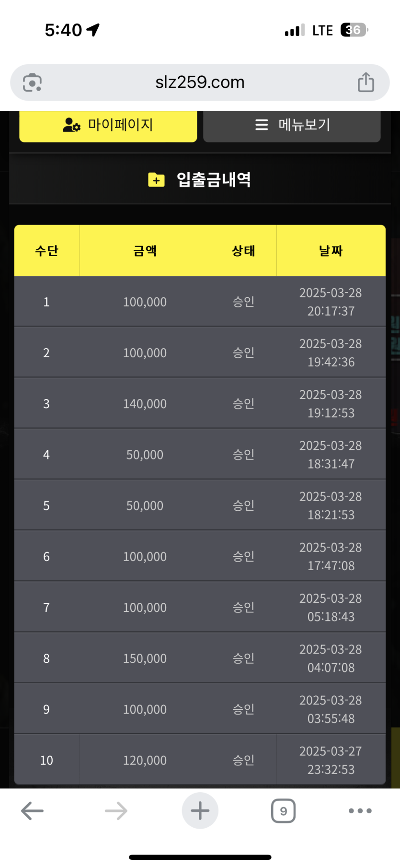Screen dimensions: 400x868
Task: Tap the 승인 status in row 1
Action: tap(243, 302)
